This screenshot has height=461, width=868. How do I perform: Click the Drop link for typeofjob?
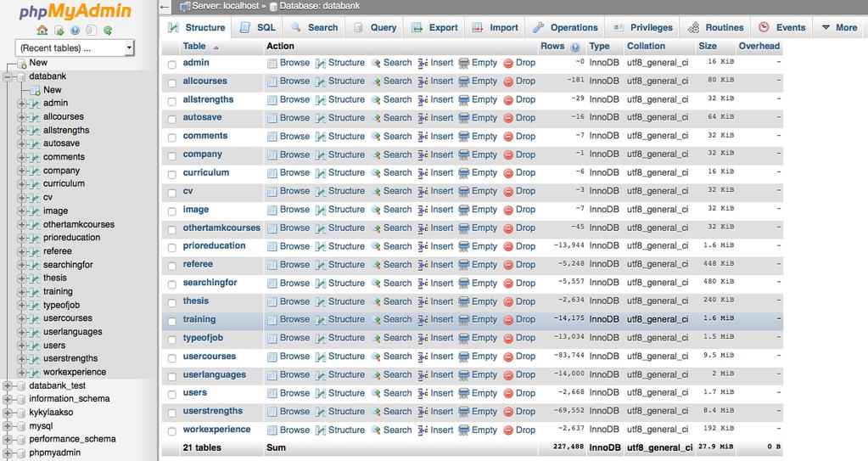coord(525,338)
